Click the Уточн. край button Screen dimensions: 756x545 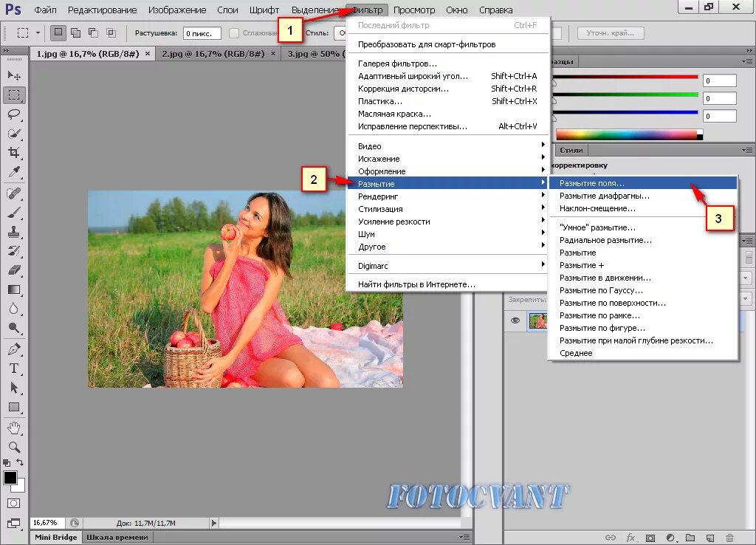click(x=611, y=32)
